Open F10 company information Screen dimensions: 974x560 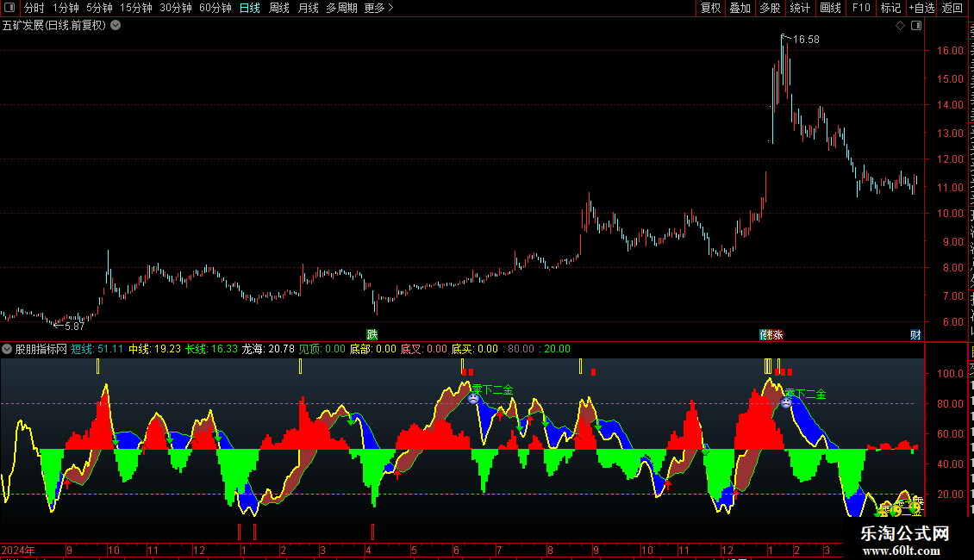click(x=861, y=8)
